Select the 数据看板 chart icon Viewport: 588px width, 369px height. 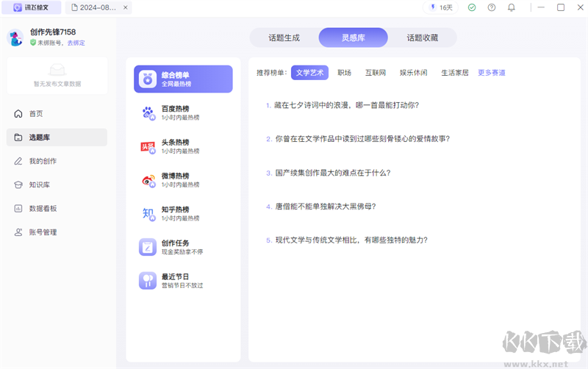18,208
